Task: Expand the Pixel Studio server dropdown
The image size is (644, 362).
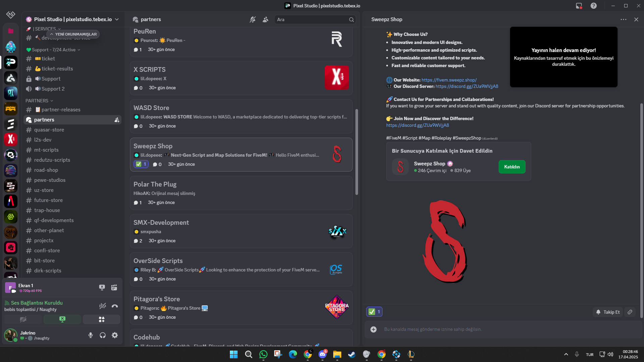Action: point(116,19)
